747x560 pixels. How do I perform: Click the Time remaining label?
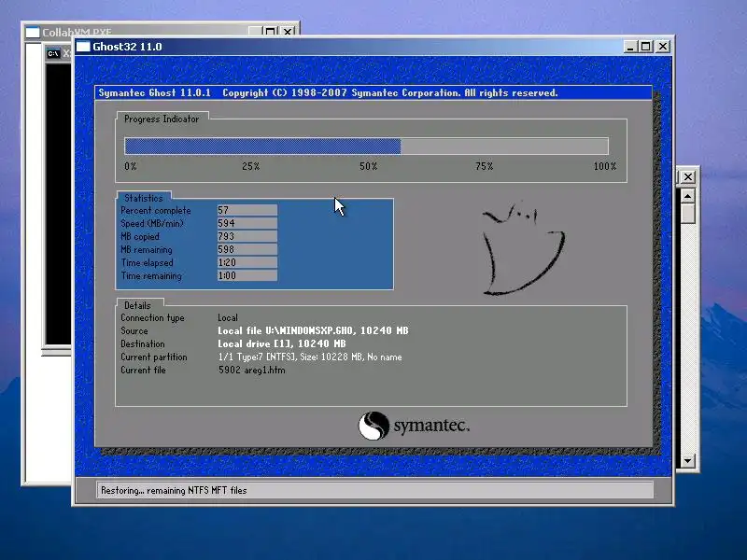point(151,275)
